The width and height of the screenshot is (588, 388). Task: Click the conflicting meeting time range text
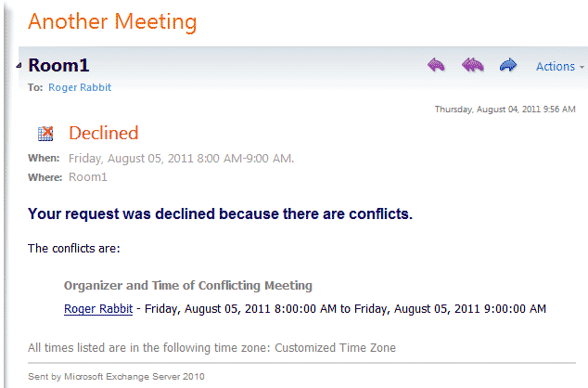(345, 308)
